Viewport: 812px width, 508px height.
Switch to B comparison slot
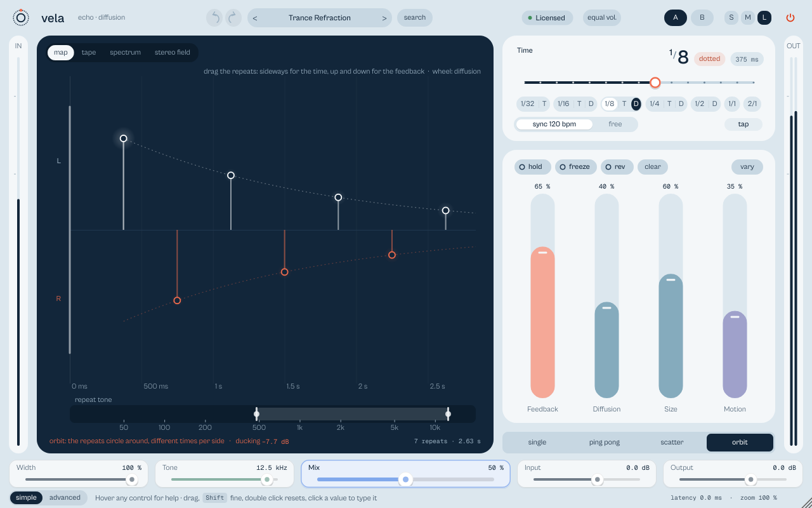click(x=702, y=18)
